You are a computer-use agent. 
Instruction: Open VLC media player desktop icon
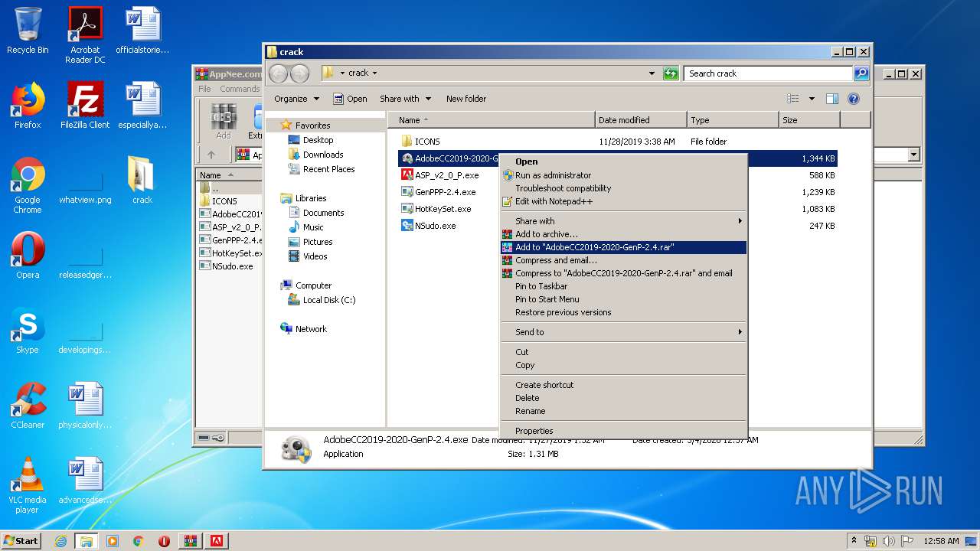click(28, 485)
